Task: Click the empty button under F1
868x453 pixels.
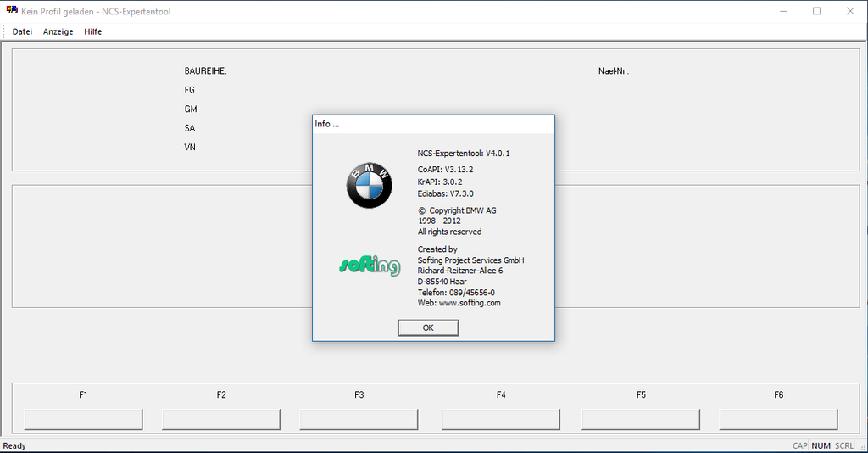Action: point(84,420)
